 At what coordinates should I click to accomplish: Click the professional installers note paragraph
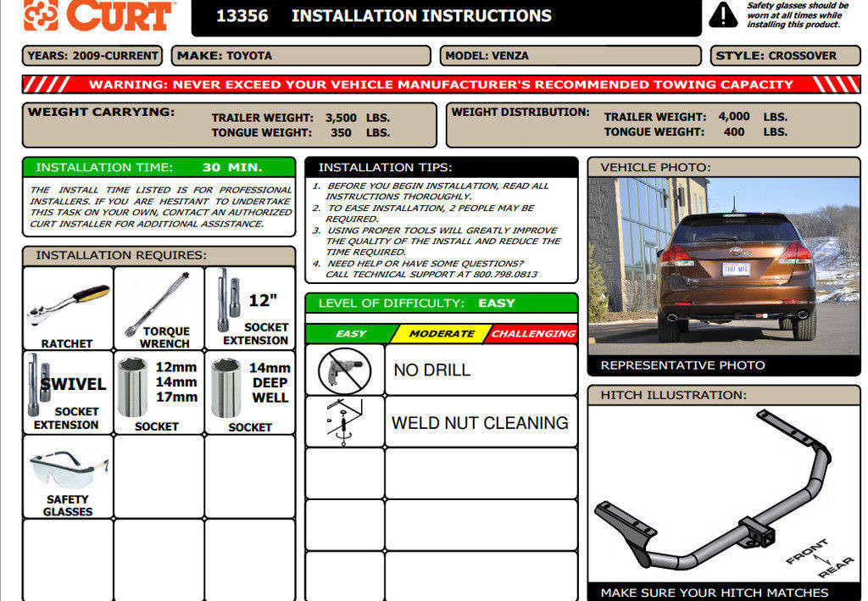(160, 207)
